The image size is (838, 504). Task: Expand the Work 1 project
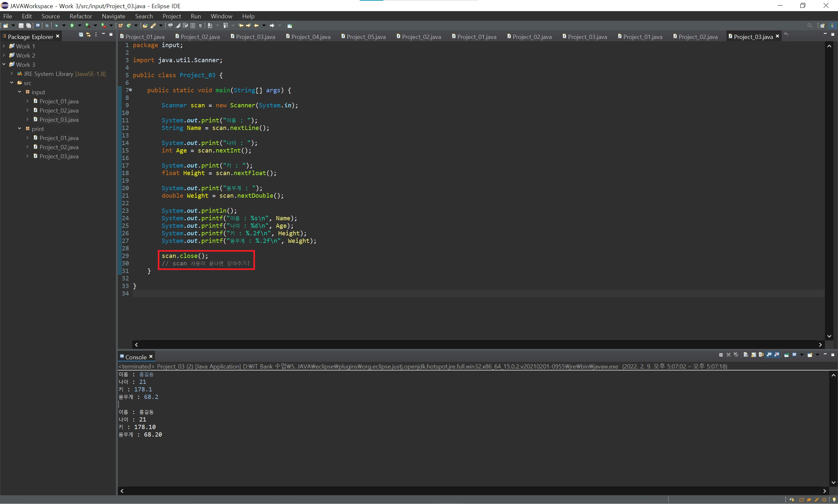(x=4, y=46)
